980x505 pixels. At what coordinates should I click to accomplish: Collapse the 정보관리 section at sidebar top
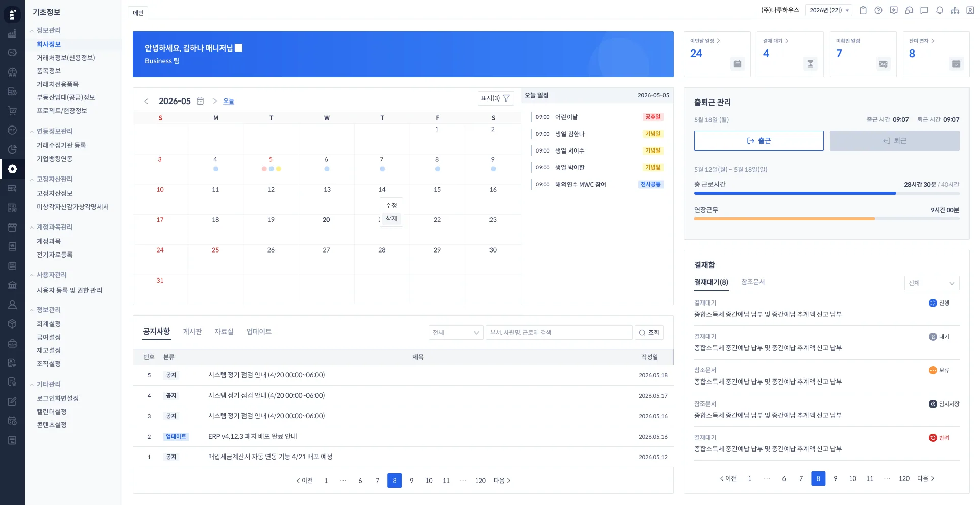point(32,31)
